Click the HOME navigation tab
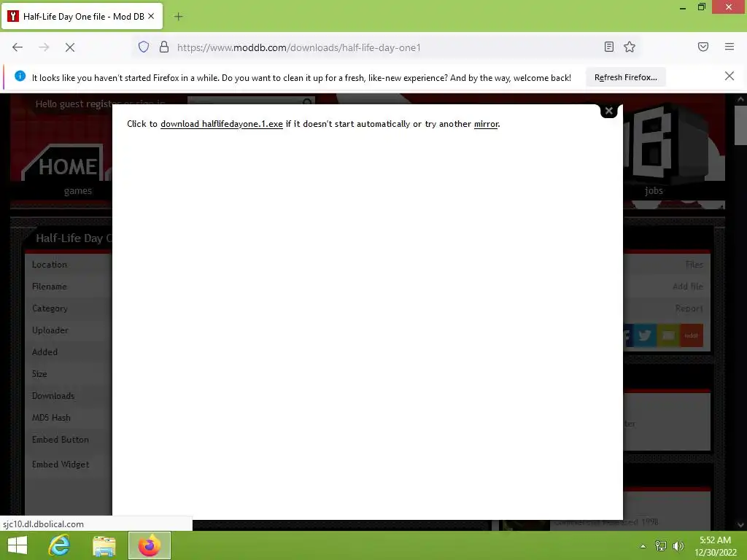747x560 pixels. click(x=68, y=167)
